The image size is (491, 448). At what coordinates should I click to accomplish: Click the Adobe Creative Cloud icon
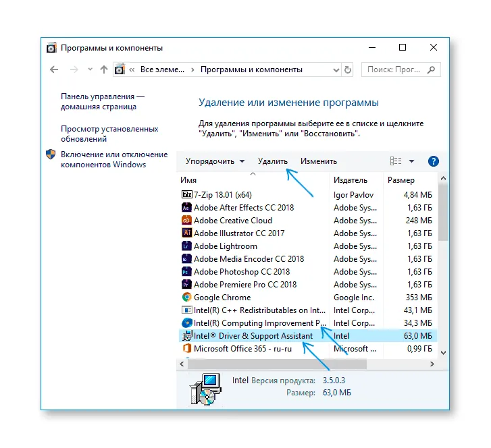click(186, 220)
